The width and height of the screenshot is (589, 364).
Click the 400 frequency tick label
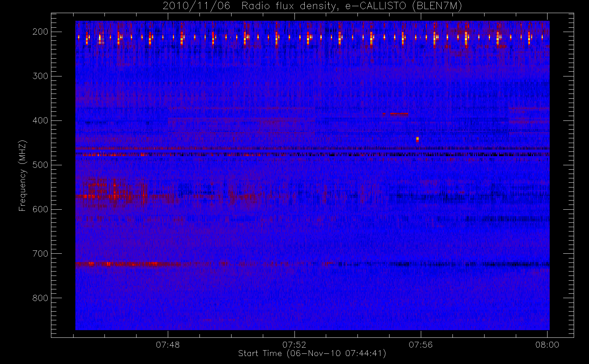(x=40, y=120)
